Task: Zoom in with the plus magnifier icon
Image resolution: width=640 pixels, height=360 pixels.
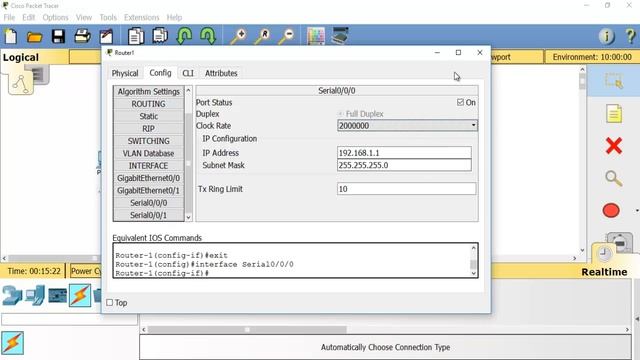Action: pyautogui.click(x=238, y=36)
